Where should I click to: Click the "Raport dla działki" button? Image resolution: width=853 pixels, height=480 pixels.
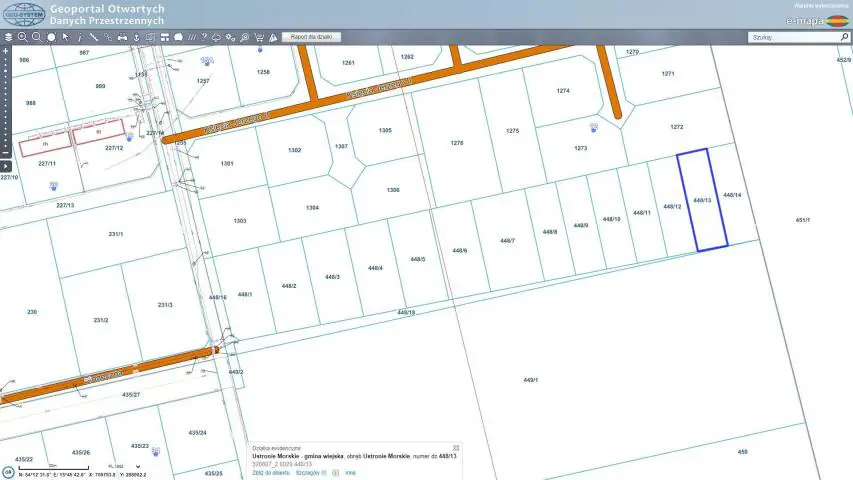(x=314, y=37)
